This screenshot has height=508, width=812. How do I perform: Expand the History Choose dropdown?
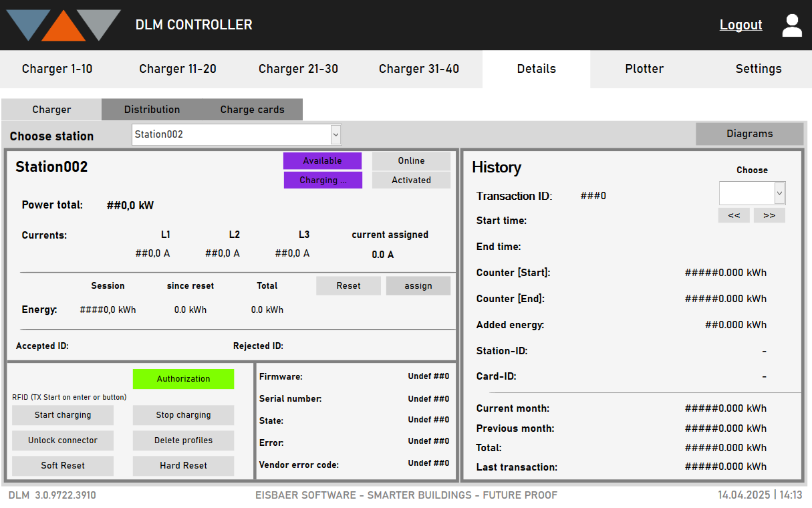point(752,193)
